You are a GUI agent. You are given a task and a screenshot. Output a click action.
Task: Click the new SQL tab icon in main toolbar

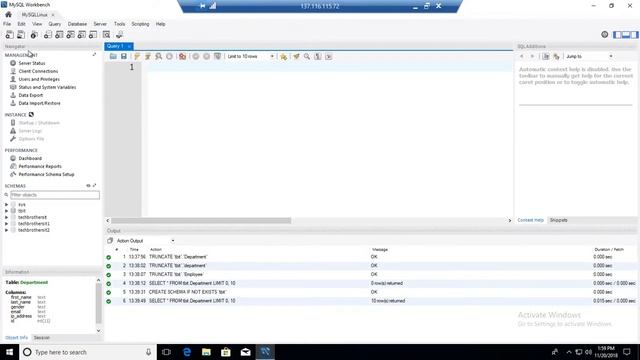[x=9, y=35]
